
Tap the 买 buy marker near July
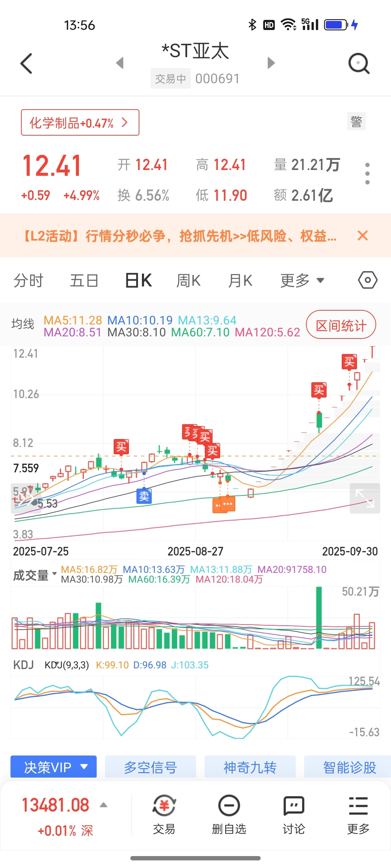pyautogui.click(x=121, y=447)
